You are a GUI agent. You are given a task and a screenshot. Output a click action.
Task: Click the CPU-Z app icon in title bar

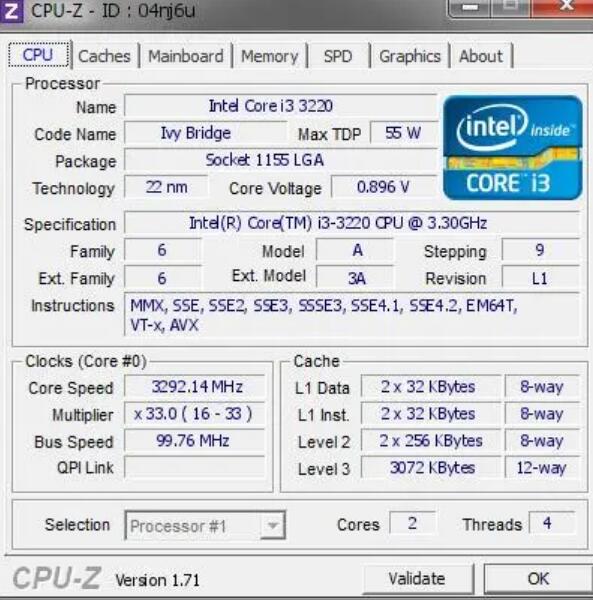(11, 11)
